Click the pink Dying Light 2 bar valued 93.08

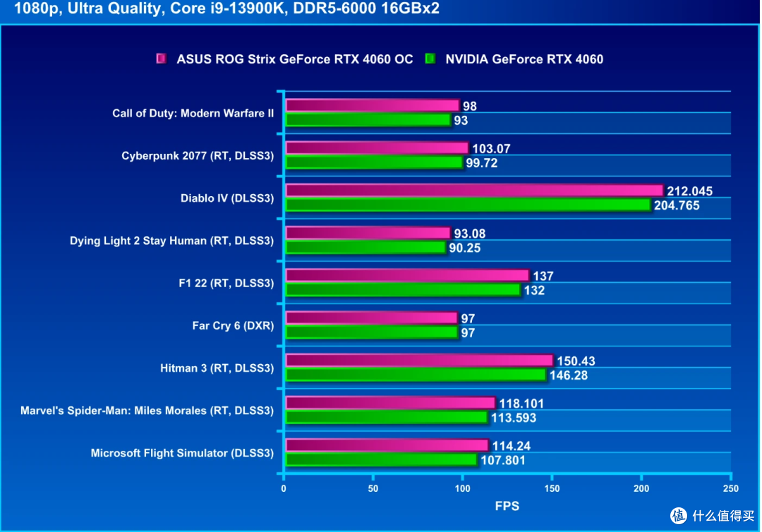368,233
